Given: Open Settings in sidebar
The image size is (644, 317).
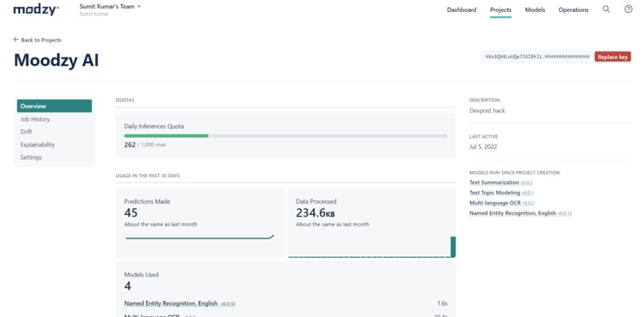Looking at the screenshot, I should pos(31,157).
